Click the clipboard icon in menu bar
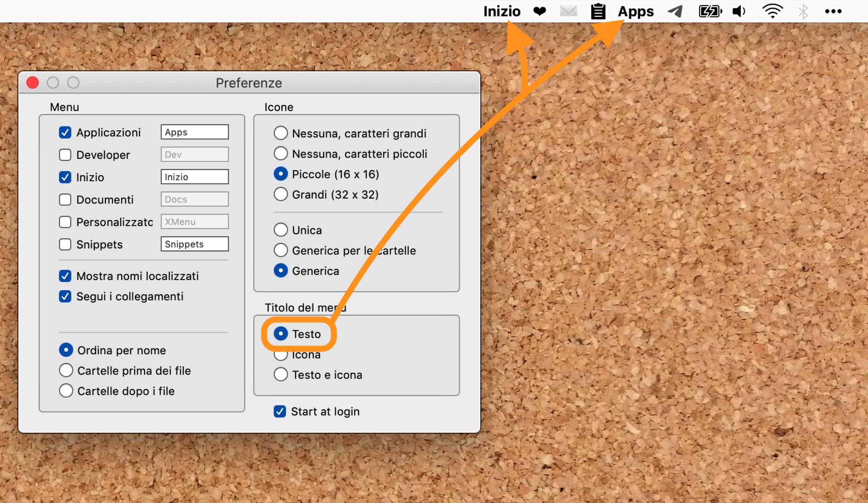Image resolution: width=868 pixels, height=503 pixels. [x=598, y=12]
